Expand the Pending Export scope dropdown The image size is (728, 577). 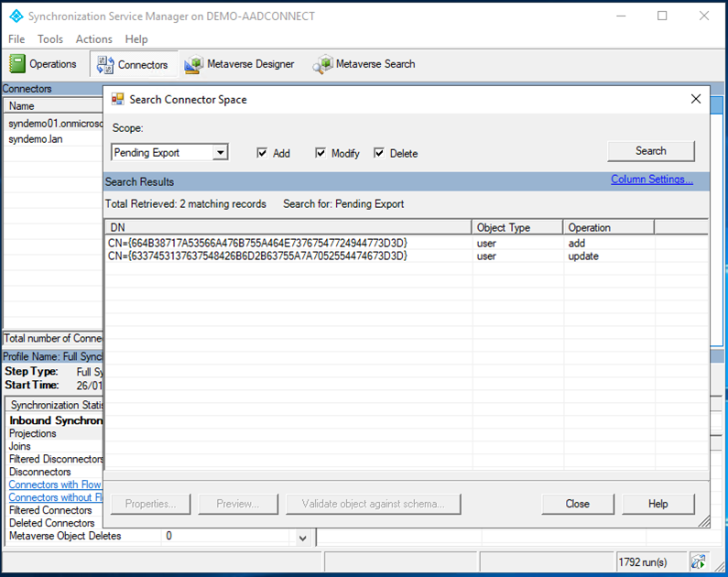(220, 153)
